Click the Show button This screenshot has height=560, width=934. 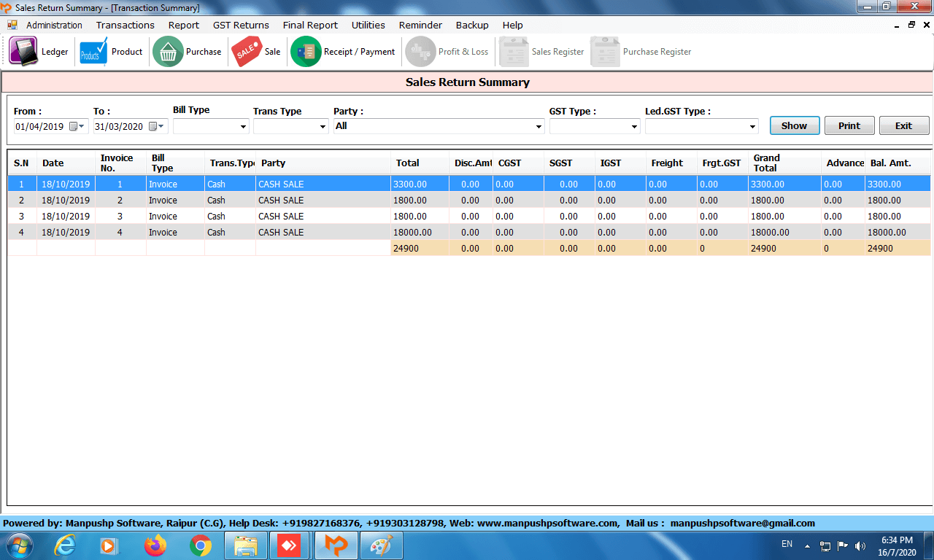795,125
